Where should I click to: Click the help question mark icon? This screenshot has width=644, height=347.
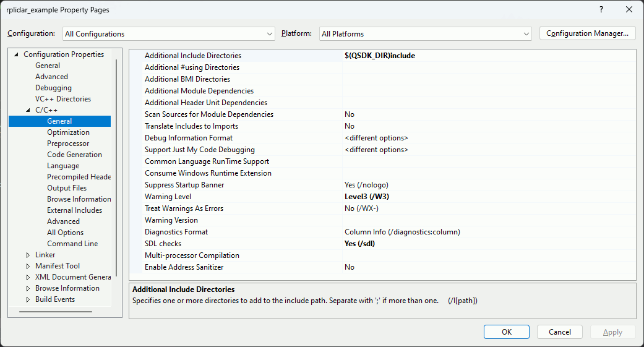click(601, 9)
